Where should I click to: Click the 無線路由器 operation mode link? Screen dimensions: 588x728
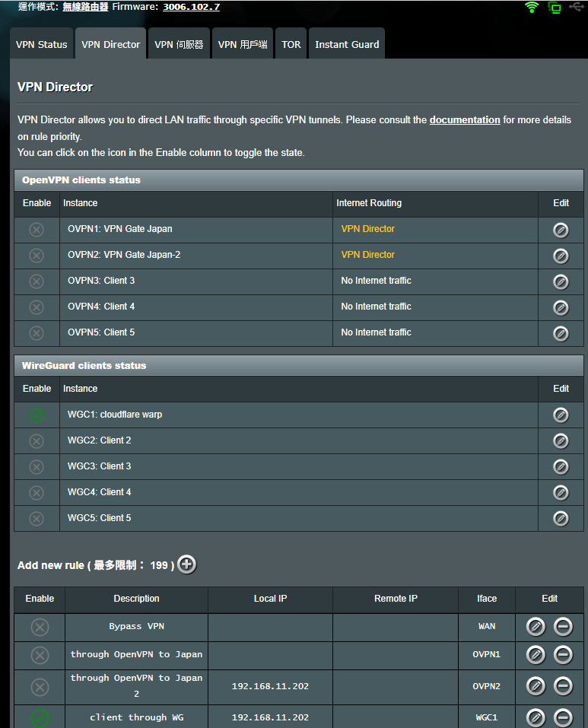(85, 7)
